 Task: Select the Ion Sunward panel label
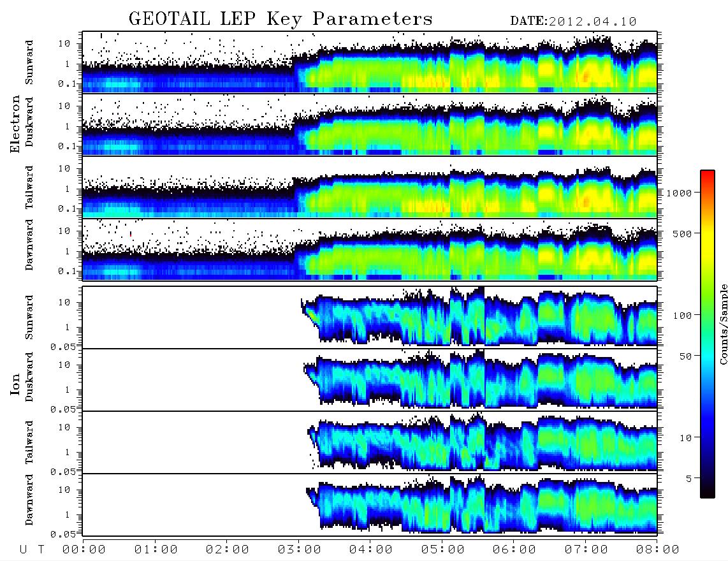click(x=29, y=317)
